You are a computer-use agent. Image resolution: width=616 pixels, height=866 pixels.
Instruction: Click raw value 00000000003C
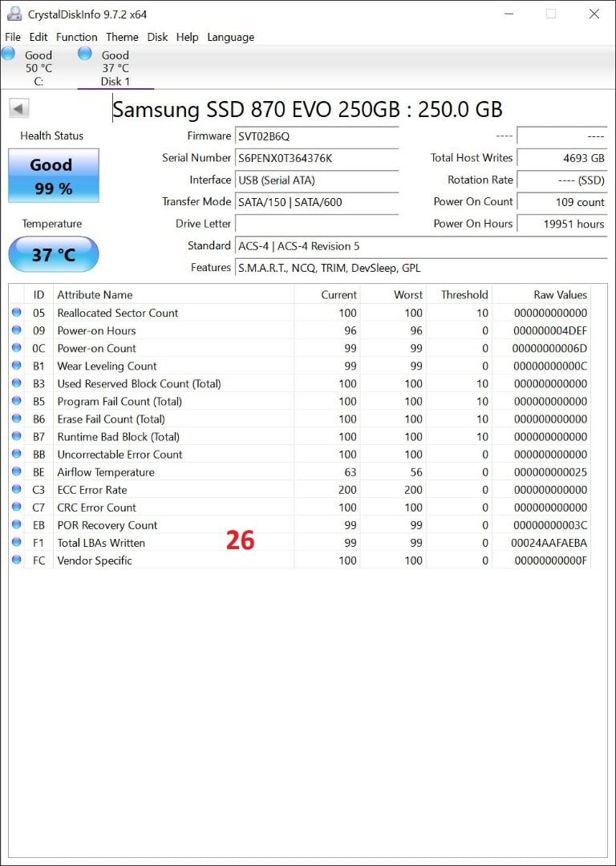[550, 525]
